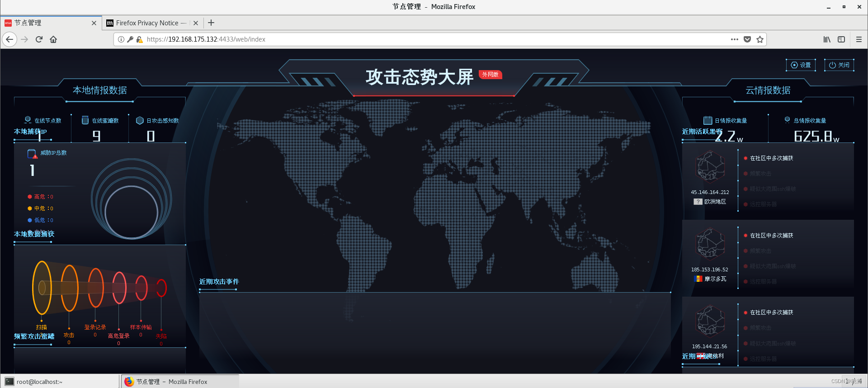This screenshot has height=388, width=868.
Task: Click the 外网版 red badge
Action: (490, 75)
